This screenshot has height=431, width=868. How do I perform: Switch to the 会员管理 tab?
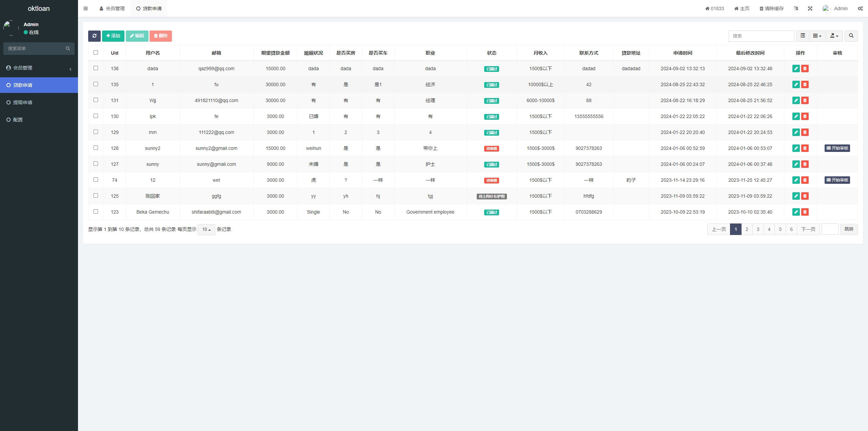[x=112, y=8]
